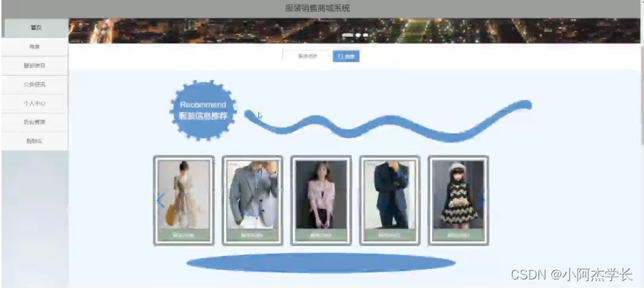Click the city night banner image
This screenshot has width=644, height=288.
coord(354,31)
